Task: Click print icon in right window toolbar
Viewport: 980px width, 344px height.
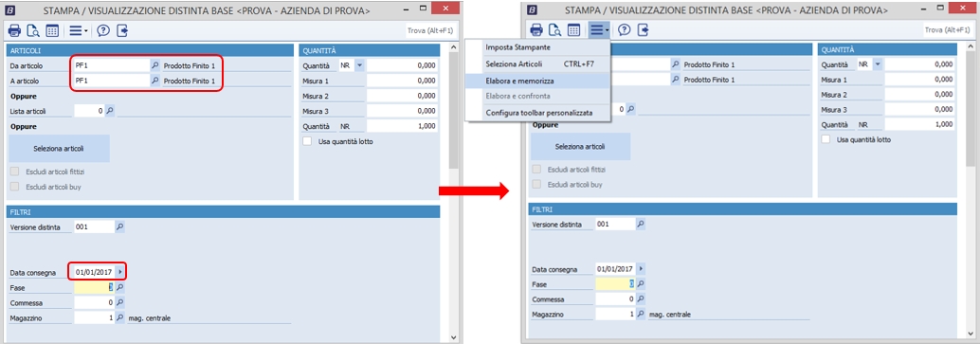Action: 536,29
